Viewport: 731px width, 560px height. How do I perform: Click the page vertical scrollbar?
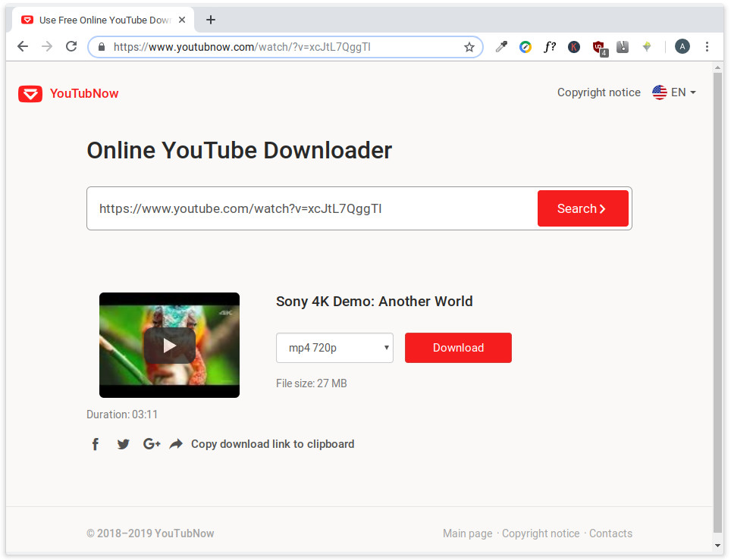click(718, 302)
